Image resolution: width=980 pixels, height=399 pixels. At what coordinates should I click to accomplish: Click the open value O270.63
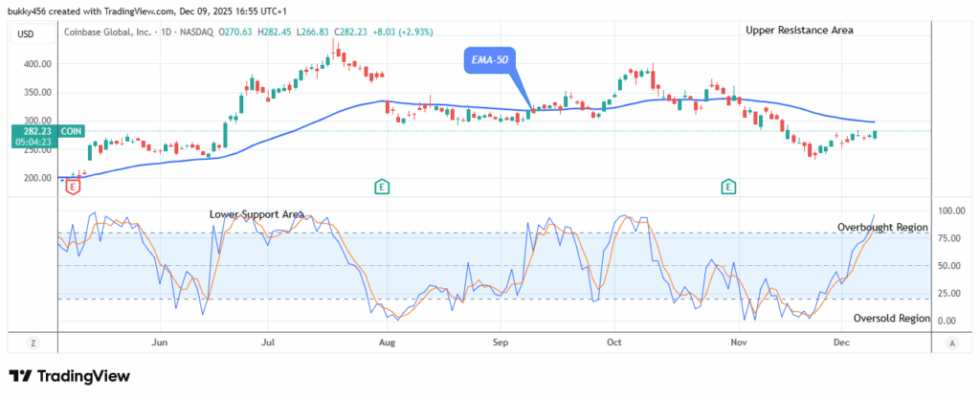[234, 31]
